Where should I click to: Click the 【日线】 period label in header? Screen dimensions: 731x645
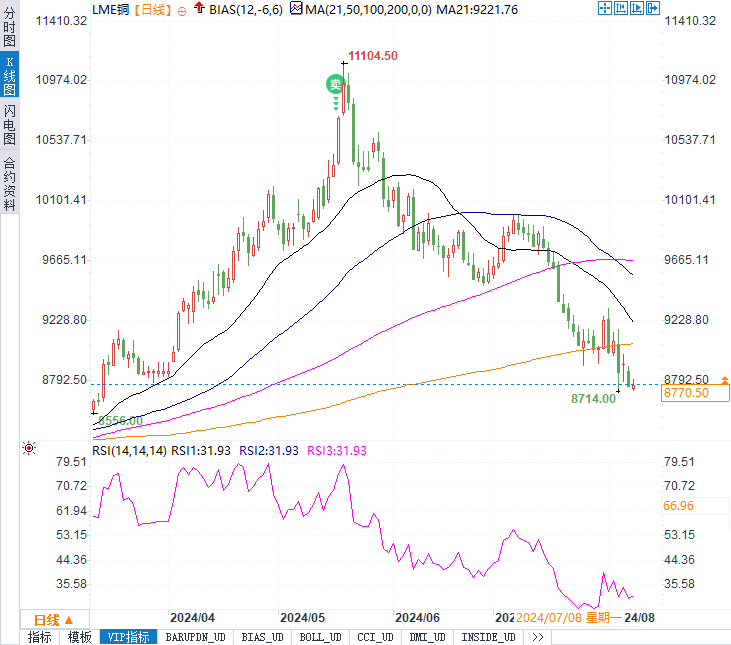pyautogui.click(x=153, y=10)
